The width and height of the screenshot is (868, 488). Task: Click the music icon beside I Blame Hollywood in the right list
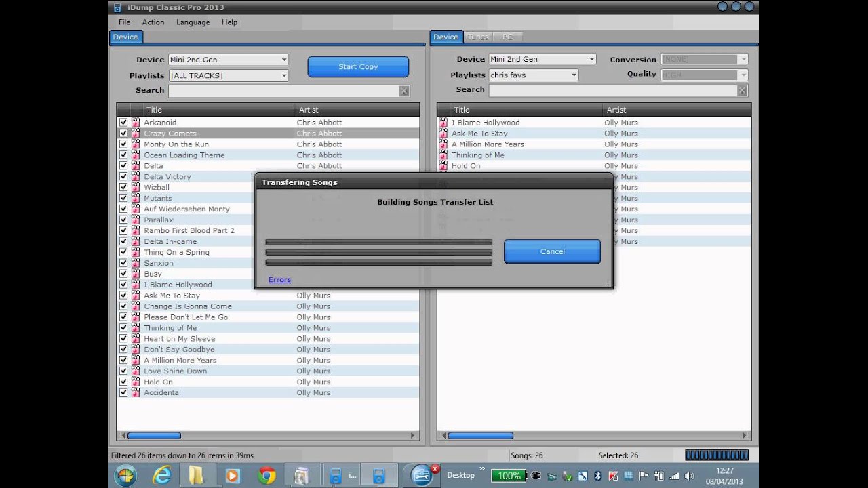click(443, 123)
